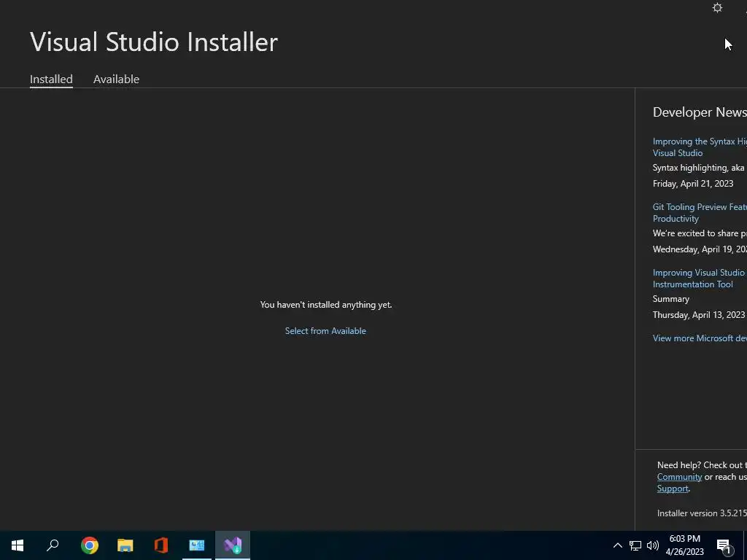This screenshot has height=560, width=747.
Task: Open File Explorer from the taskbar
Action: tap(125, 545)
